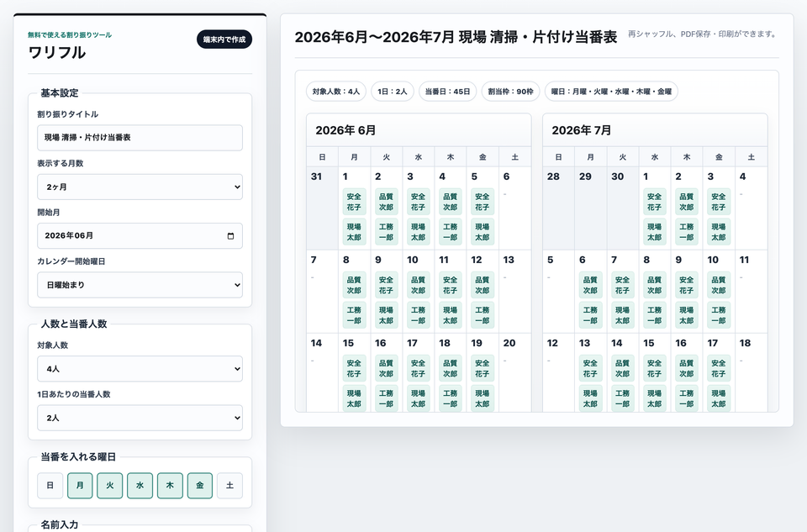The width and height of the screenshot is (807, 532).
Task: Click the ワリフル app title
Action: click(57, 52)
